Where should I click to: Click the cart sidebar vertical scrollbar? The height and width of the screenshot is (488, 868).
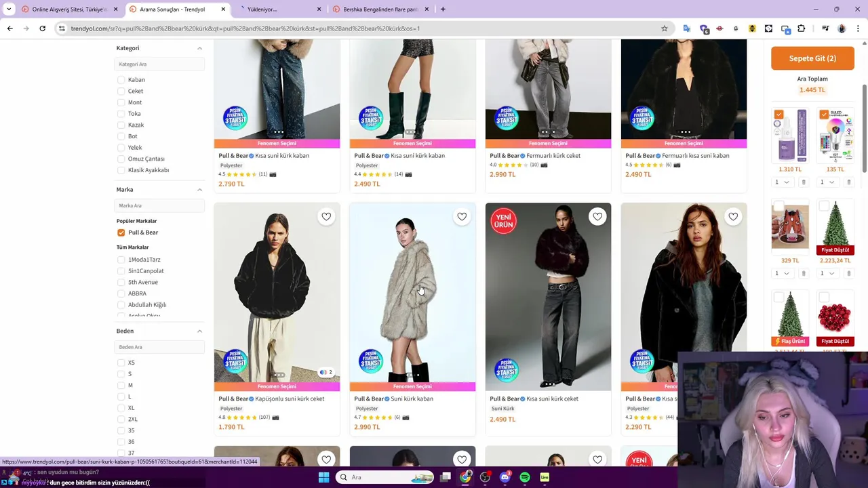pyautogui.click(x=864, y=129)
